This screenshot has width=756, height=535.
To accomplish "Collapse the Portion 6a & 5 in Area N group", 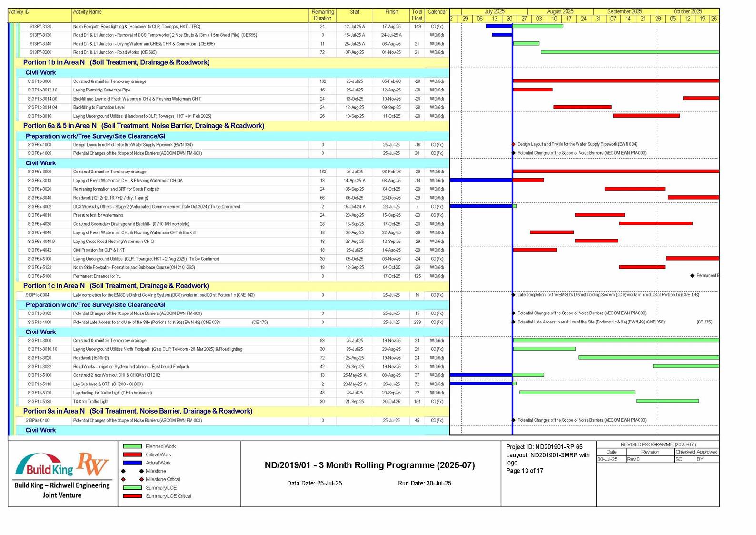I will (144, 126).
